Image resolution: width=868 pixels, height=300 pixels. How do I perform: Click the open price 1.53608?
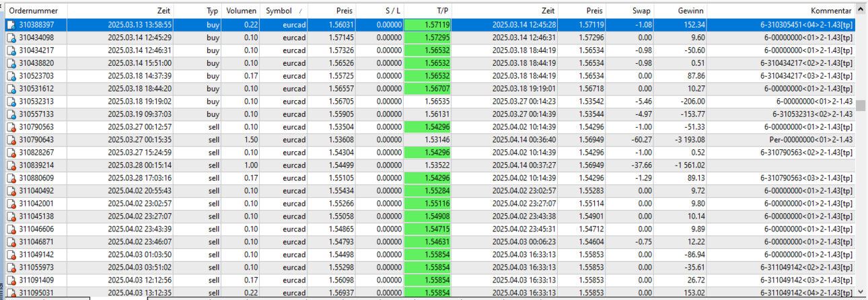click(340, 139)
